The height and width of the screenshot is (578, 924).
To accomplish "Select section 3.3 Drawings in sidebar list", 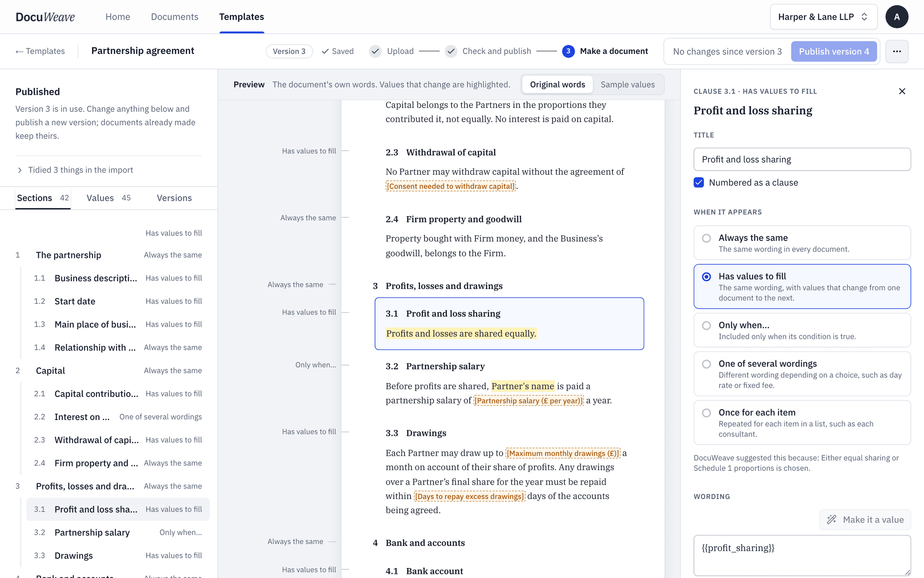I will coord(118,555).
